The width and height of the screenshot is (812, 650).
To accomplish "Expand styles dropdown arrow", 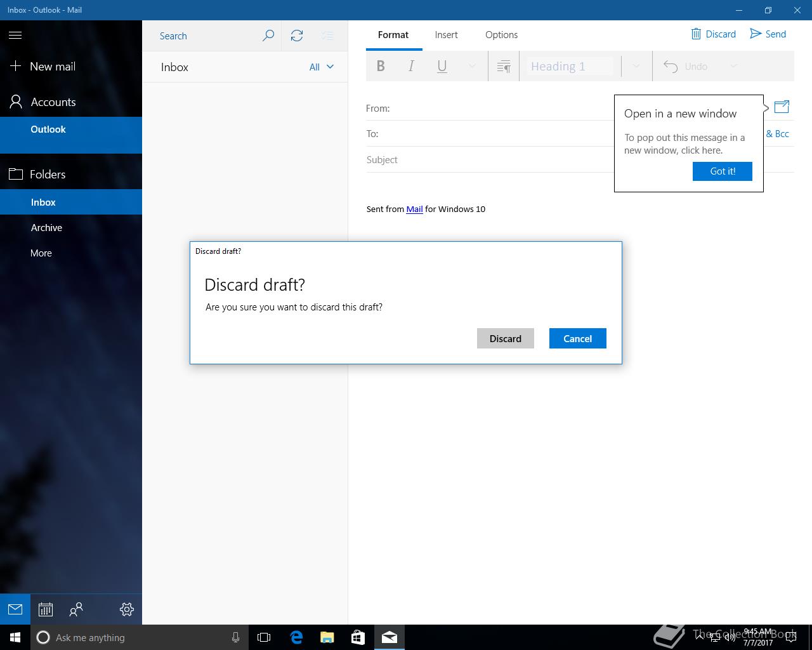I will 636,66.
